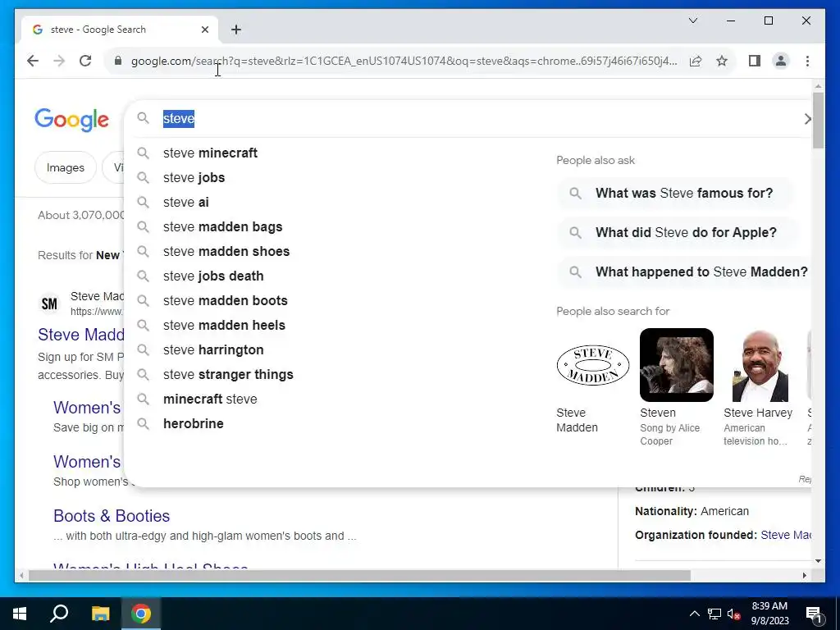Image resolution: width=840 pixels, height=630 pixels.
Task: Click the address bar URL
Action: point(404,61)
